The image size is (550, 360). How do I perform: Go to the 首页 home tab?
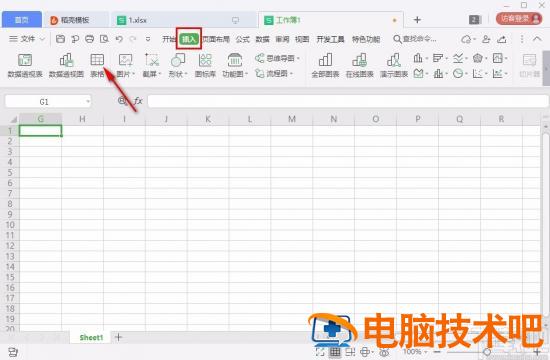[x=22, y=20]
